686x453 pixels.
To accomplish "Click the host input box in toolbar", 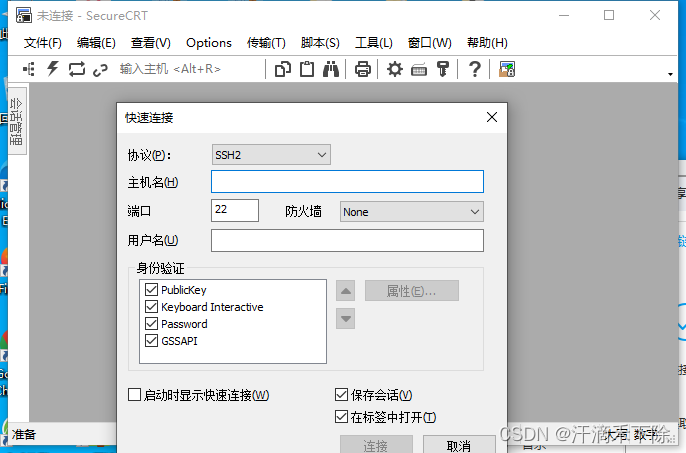I will point(188,69).
